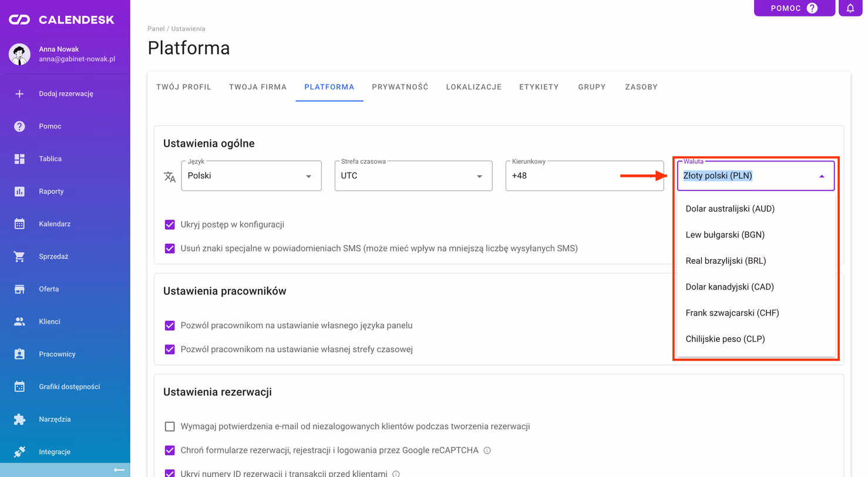Screen dimensions: 868x477
Task: Collapse the Waluta dropdown arrow
Action: pyautogui.click(x=822, y=176)
